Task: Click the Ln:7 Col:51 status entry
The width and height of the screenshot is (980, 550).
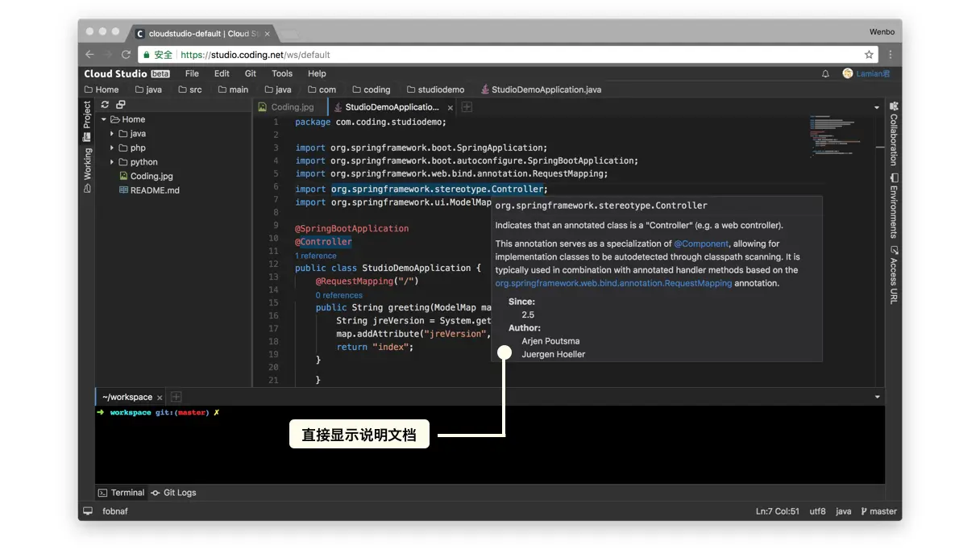Action: 778,511
